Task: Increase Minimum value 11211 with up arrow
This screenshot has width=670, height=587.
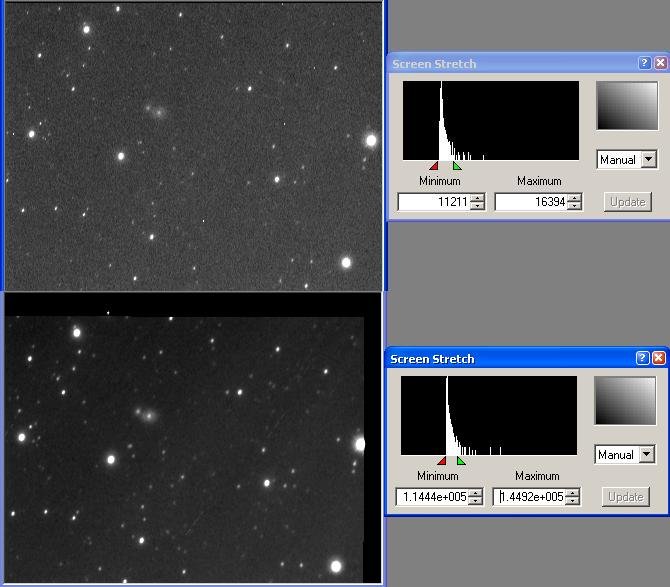Action: click(477, 197)
